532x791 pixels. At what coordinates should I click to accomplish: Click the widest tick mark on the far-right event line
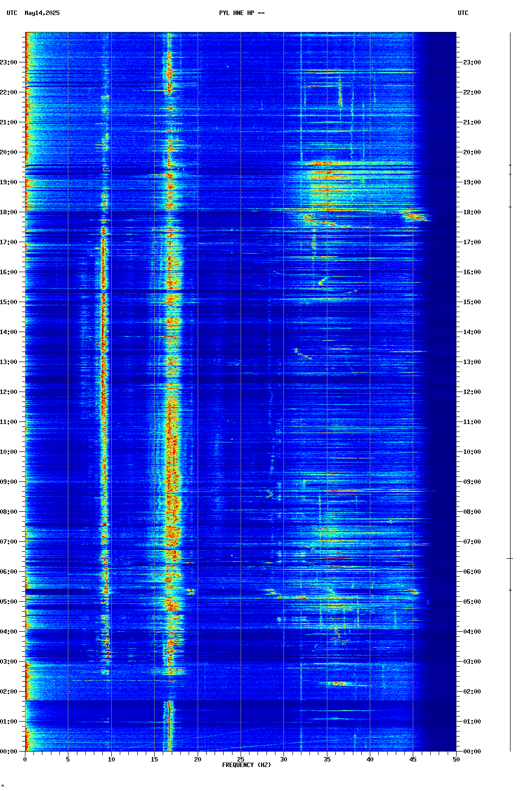click(510, 558)
